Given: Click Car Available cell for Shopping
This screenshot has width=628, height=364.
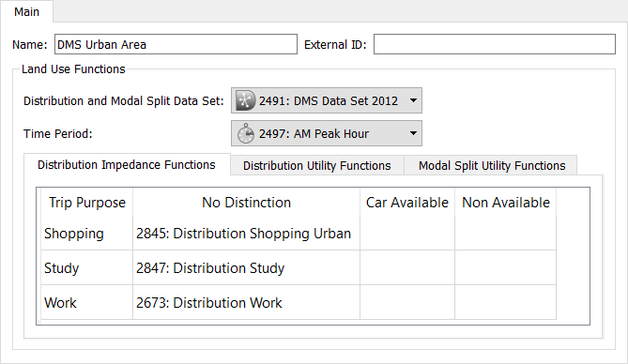Looking at the screenshot, I should [407, 234].
